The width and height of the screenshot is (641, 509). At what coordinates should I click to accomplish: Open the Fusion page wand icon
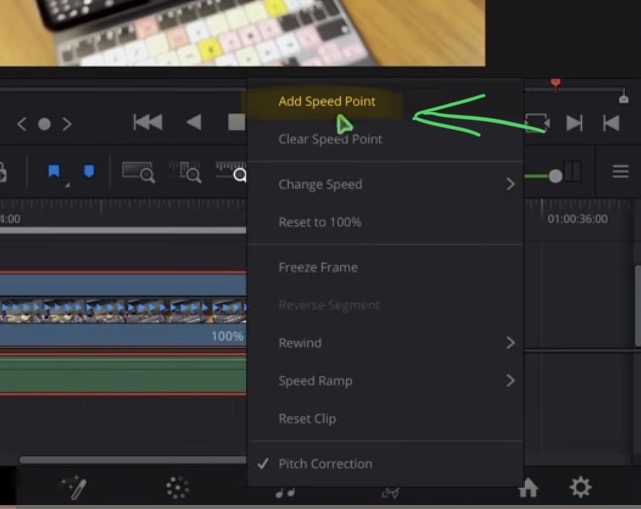74,487
